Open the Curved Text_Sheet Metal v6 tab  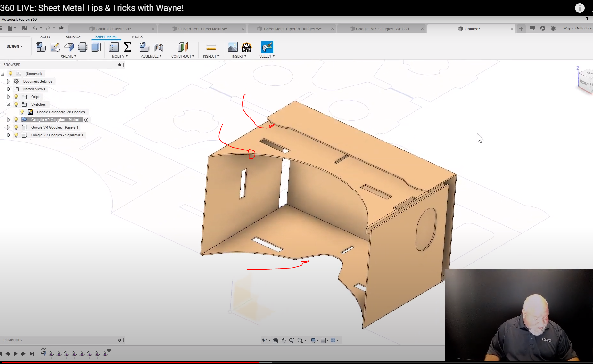click(x=202, y=29)
